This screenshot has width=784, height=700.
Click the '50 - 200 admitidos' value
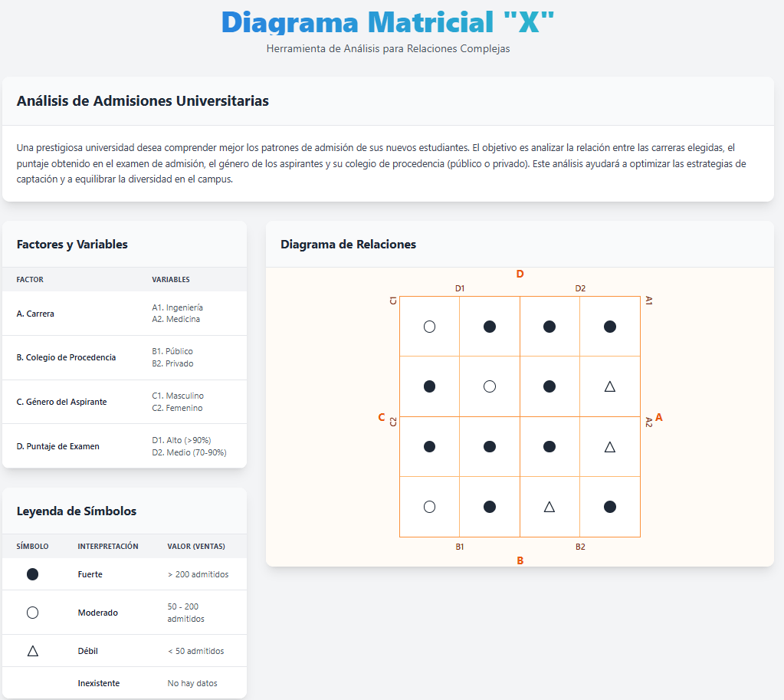point(186,613)
